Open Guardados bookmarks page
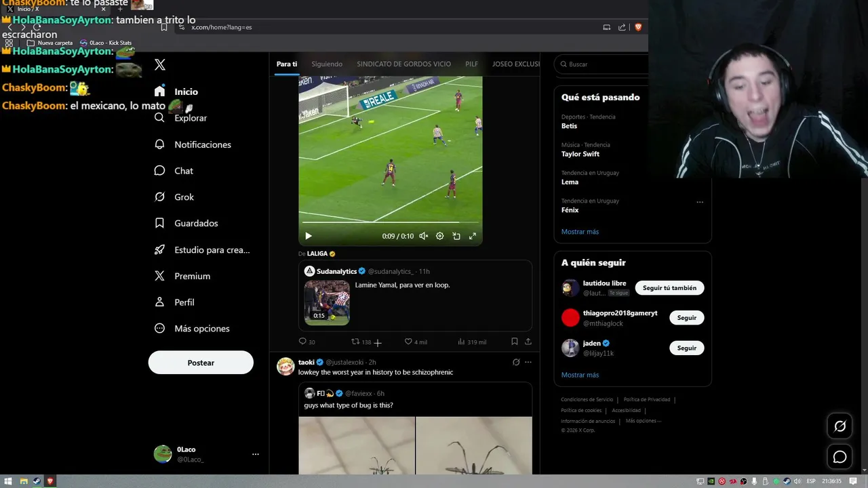Screen dimensions: 868x488 [186, 223]
